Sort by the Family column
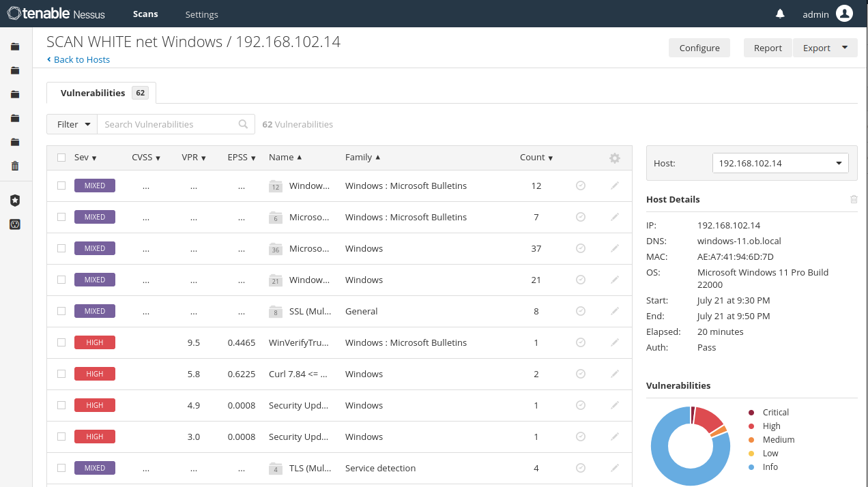Screen dimensions: 868x487 tap(362, 158)
